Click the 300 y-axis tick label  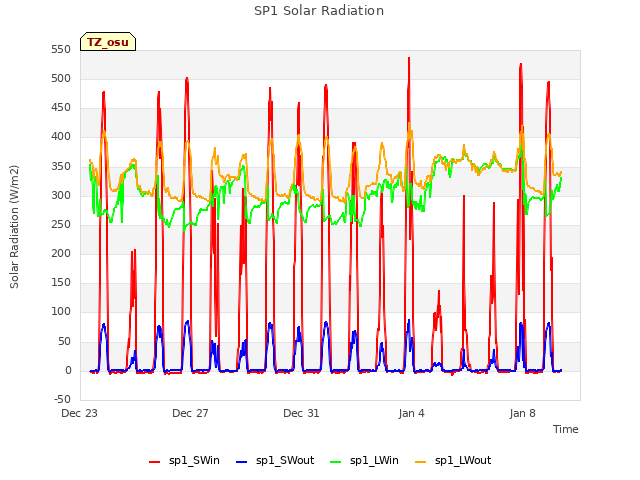(x=61, y=196)
